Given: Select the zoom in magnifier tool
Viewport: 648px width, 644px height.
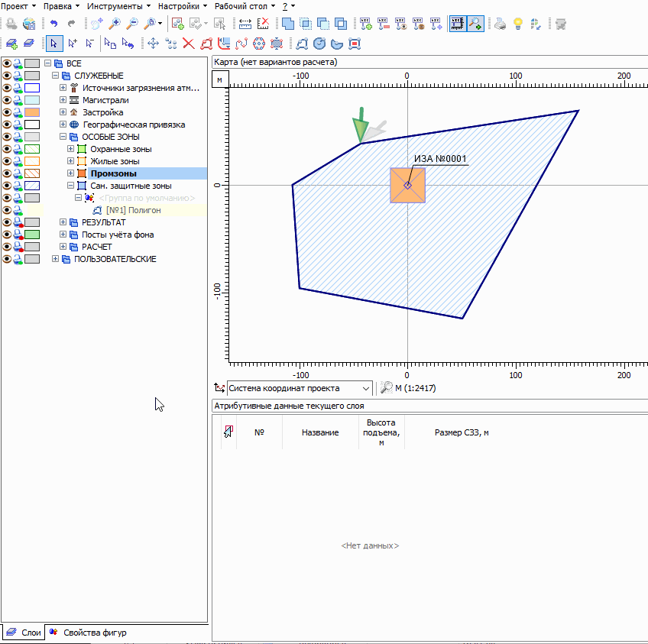Looking at the screenshot, I should (x=115, y=24).
